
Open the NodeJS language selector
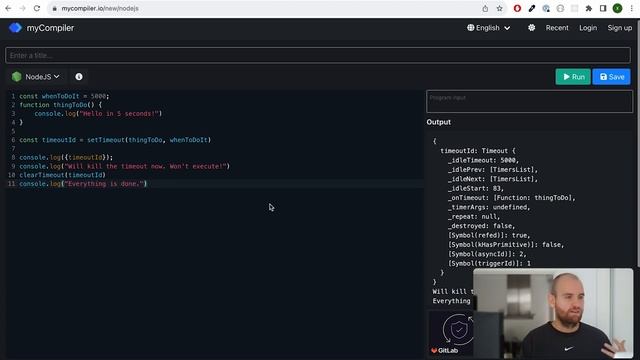36,77
